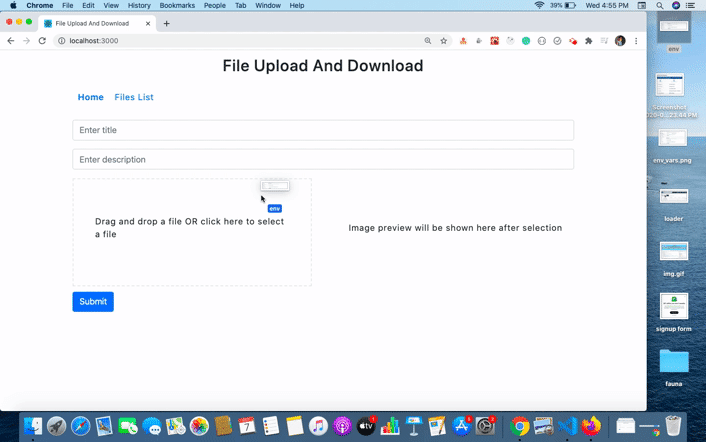
Task: Select the loader file on desktop
Action: point(674,205)
